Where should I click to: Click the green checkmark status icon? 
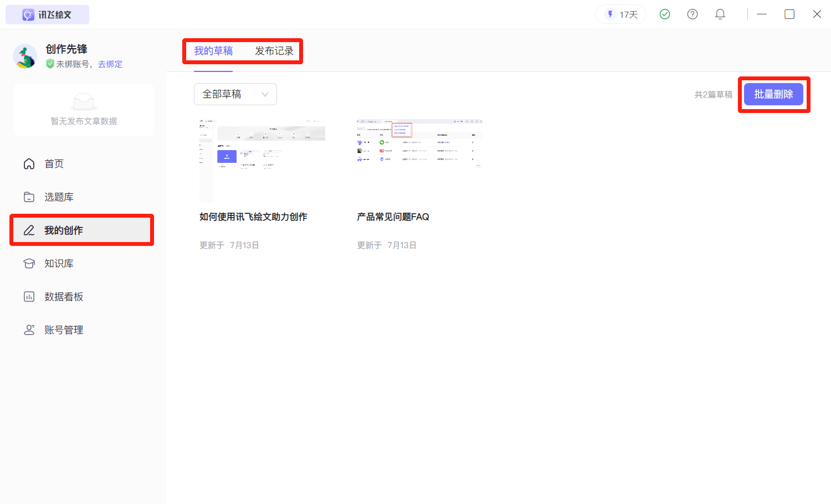coord(665,14)
